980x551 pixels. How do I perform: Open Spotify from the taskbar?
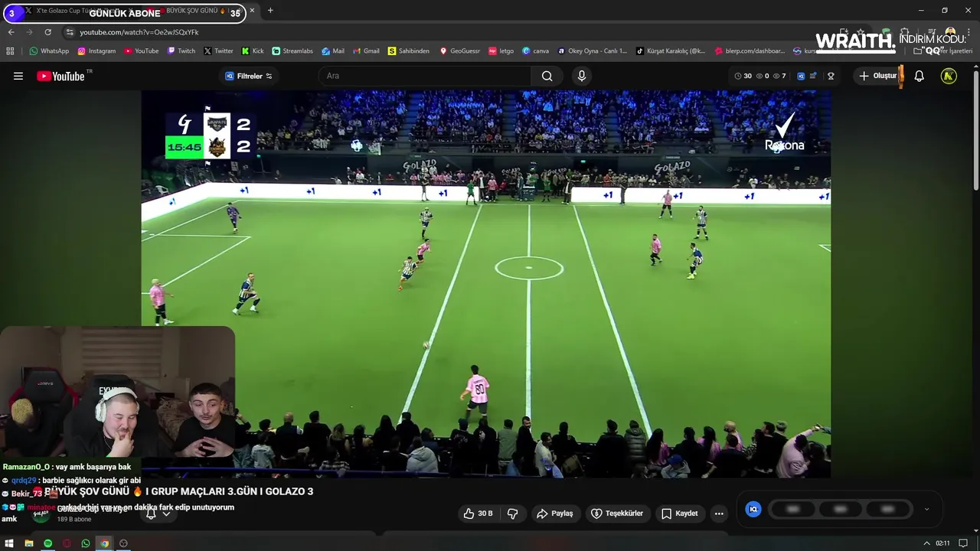tap(47, 543)
